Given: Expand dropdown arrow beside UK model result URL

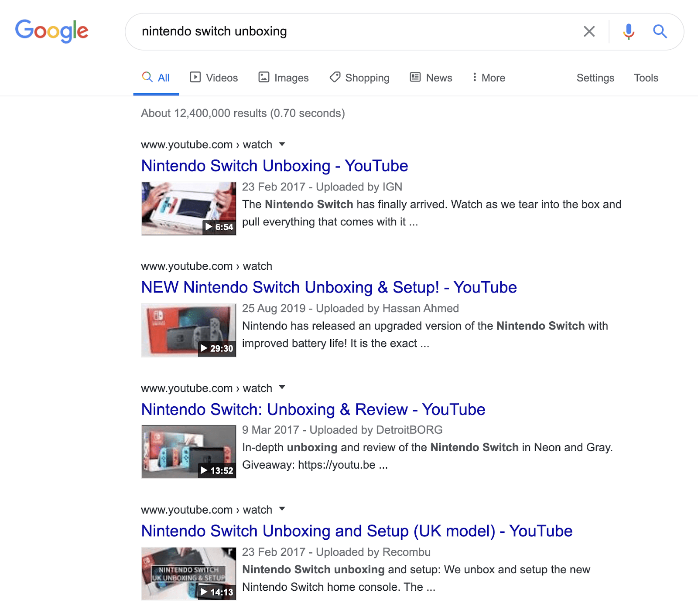Looking at the screenshot, I should click(282, 509).
